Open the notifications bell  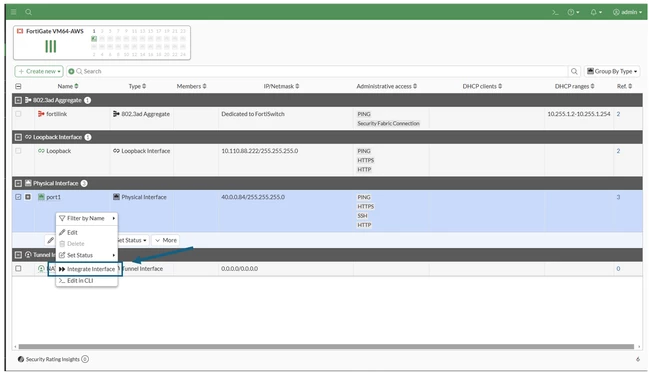pyautogui.click(x=596, y=12)
